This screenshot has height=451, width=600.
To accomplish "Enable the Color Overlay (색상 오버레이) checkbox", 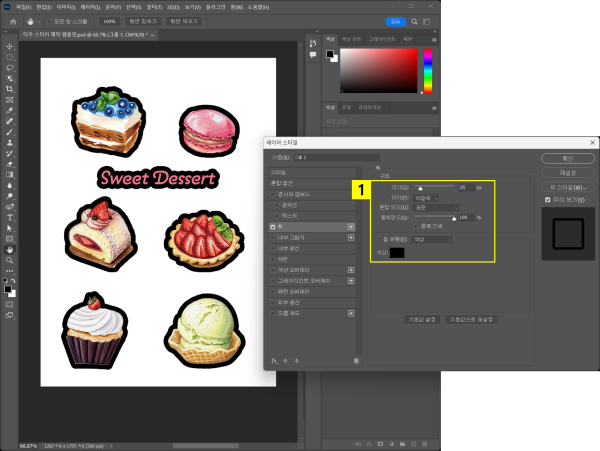I will [273, 270].
